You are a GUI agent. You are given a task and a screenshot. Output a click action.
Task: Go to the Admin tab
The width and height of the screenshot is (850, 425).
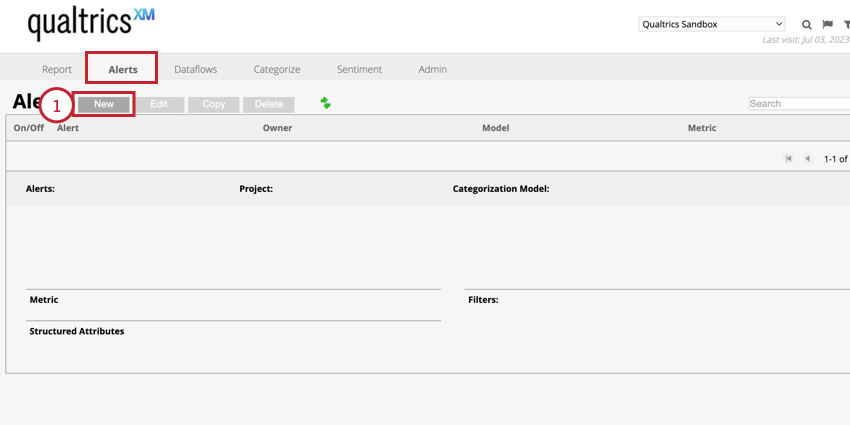pyautogui.click(x=433, y=69)
